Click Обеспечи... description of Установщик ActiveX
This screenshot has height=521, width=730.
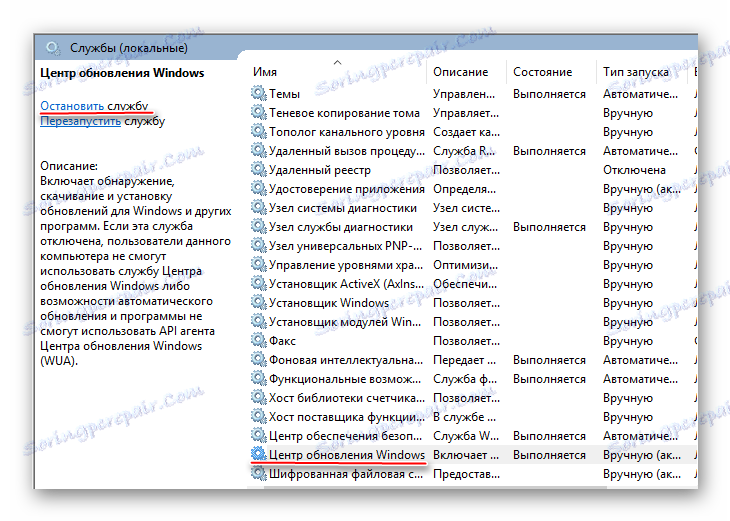click(x=465, y=284)
